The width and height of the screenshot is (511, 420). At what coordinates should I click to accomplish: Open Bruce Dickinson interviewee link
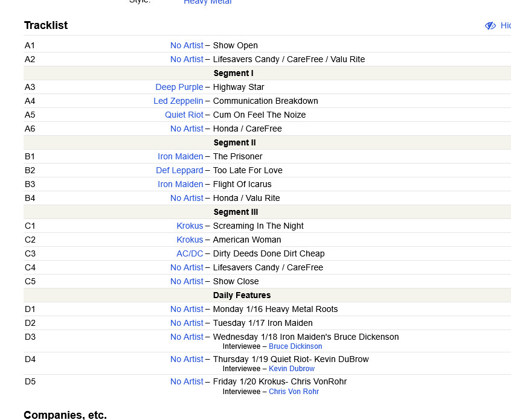tap(295, 346)
